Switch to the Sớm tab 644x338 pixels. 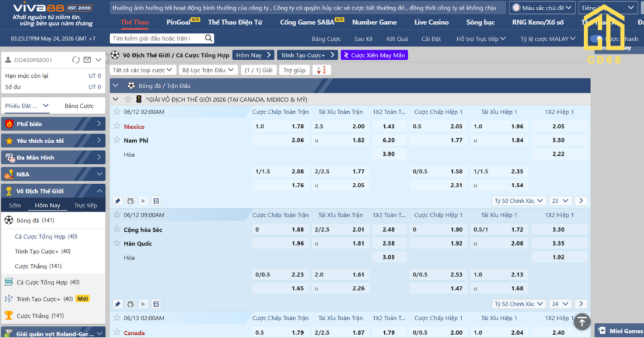click(14, 205)
